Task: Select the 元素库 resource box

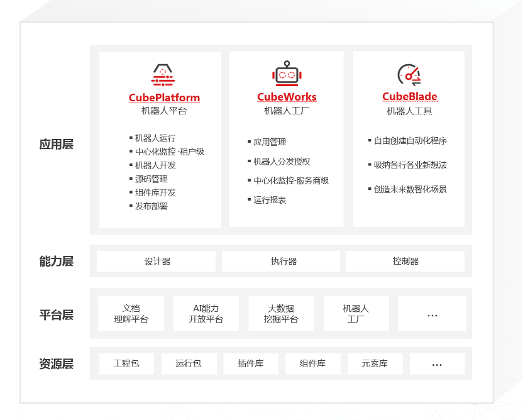Action: 375,363
